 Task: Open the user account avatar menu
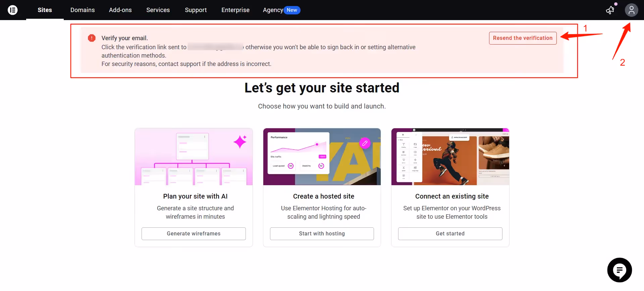pos(631,10)
